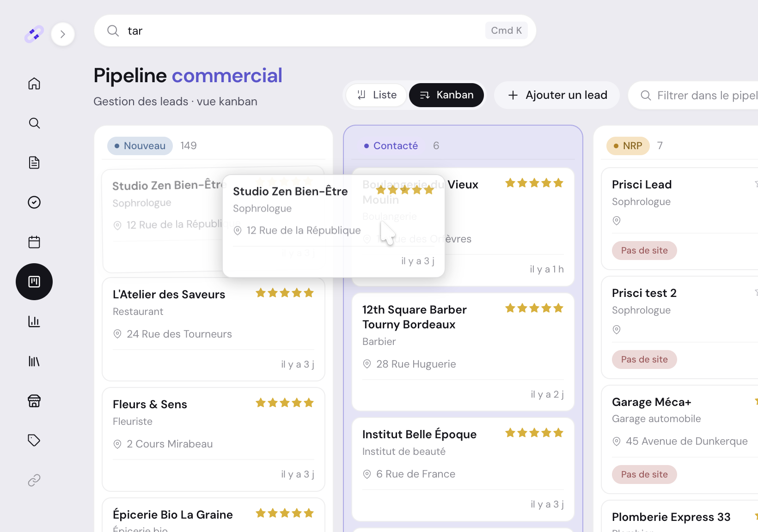Click location pin beside 45 Avenue de Dunkerque
This screenshot has width=758, height=532.
[x=617, y=441]
